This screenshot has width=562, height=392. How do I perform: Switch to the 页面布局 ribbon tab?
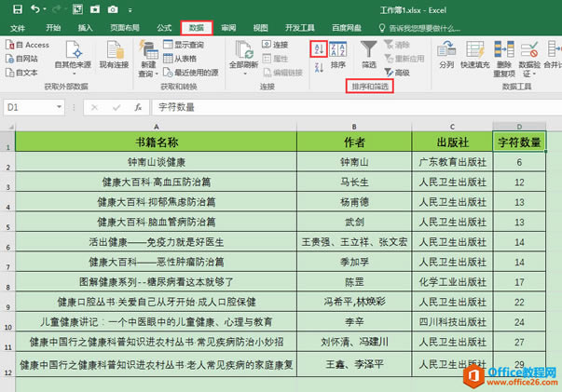point(124,28)
